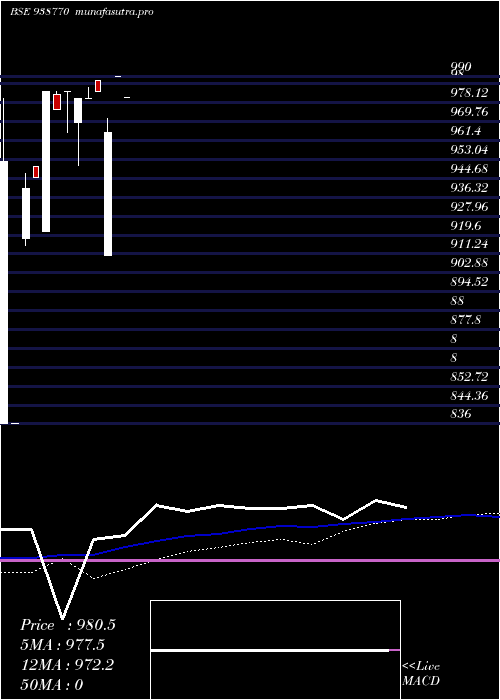Select the 944.68 price axis label
The width and height of the screenshot is (500, 700).
469,169
